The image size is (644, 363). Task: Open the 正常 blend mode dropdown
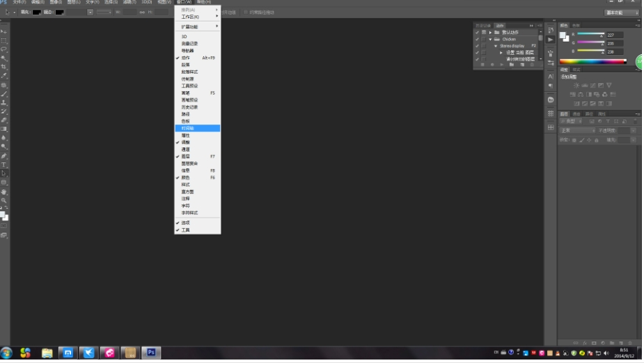coord(578,131)
